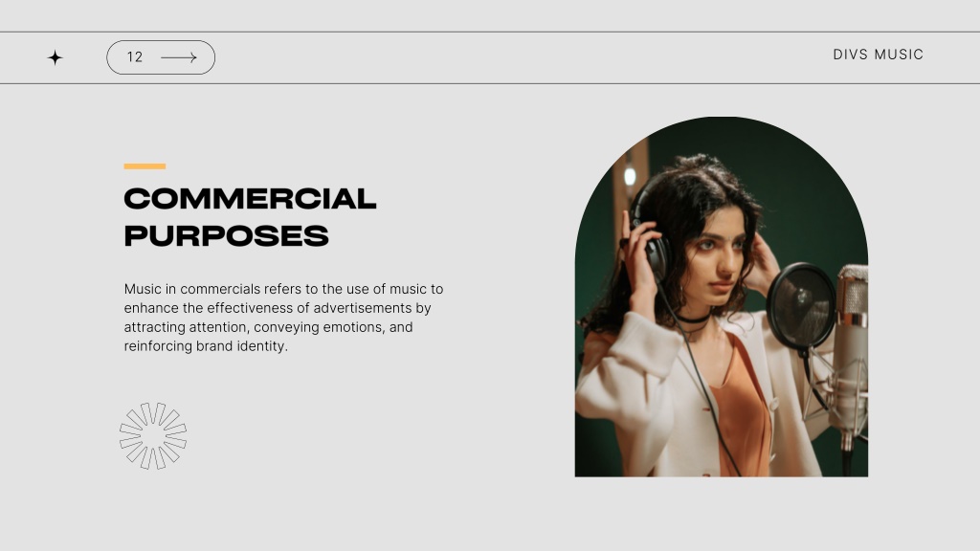980x551 pixels.
Task: Click the sunburst outline icon
Action: click(153, 435)
